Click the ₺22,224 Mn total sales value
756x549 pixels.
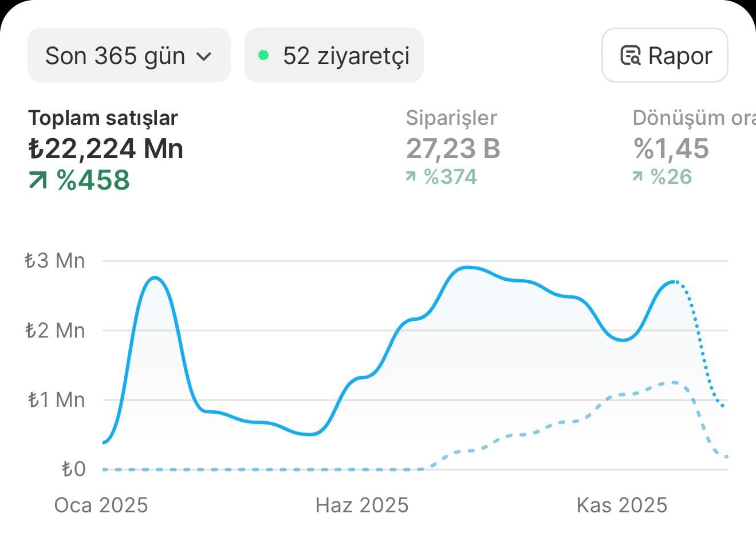coord(106,148)
